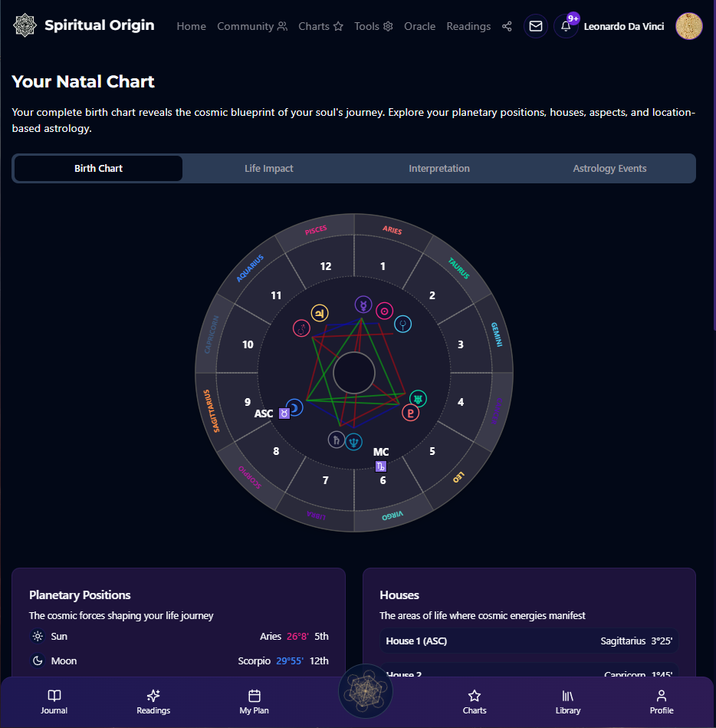Select the Neptune trident glyph on the chart
The width and height of the screenshot is (716, 728).
[353, 441]
